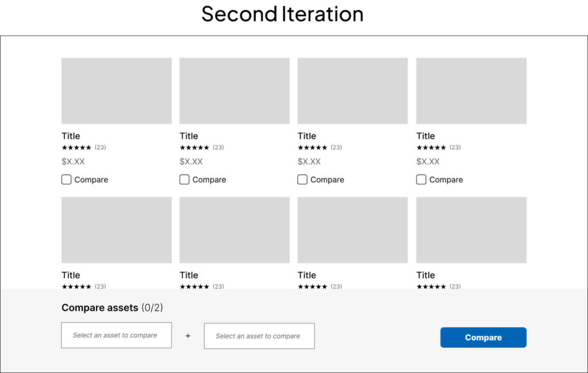Open third product thumbnail in top row

353,91
